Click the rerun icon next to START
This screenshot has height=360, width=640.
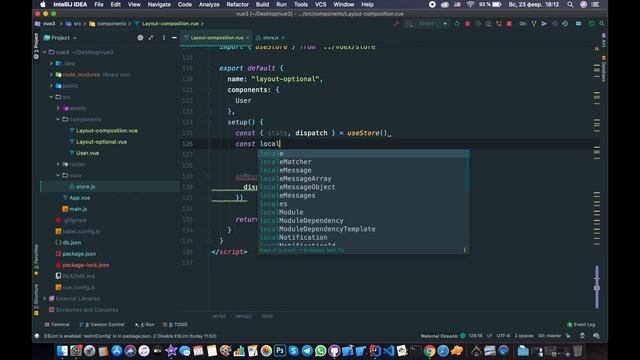457,24
